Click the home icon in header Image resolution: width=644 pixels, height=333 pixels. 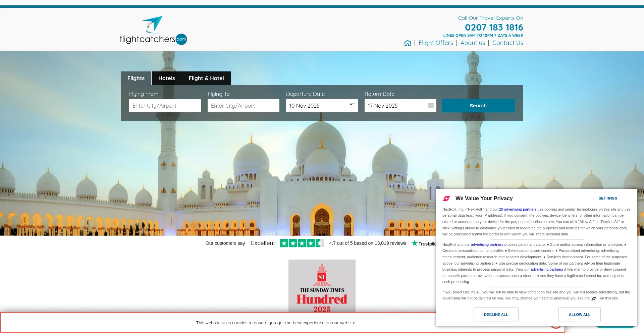[x=407, y=43]
